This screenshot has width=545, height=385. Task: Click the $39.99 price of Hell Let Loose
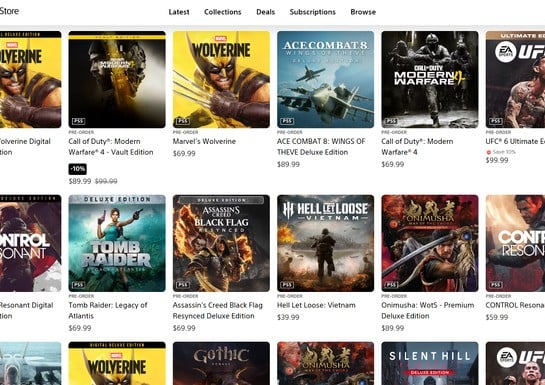(x=288, y=317)
